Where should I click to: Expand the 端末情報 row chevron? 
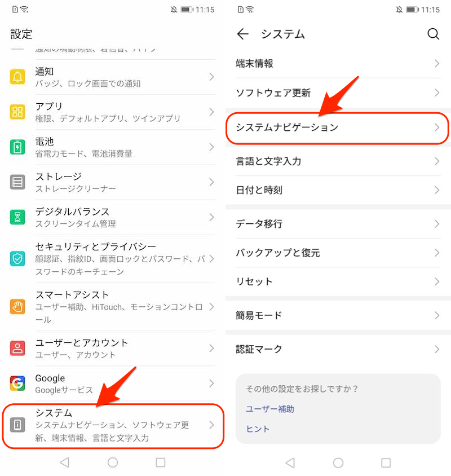click(437, 63)
